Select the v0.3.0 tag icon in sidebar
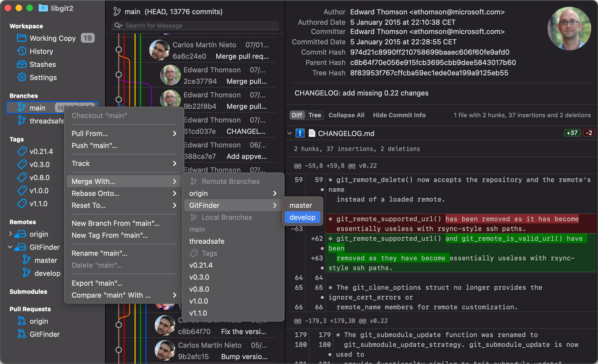 pyautogui.click(x=22, y=164)
